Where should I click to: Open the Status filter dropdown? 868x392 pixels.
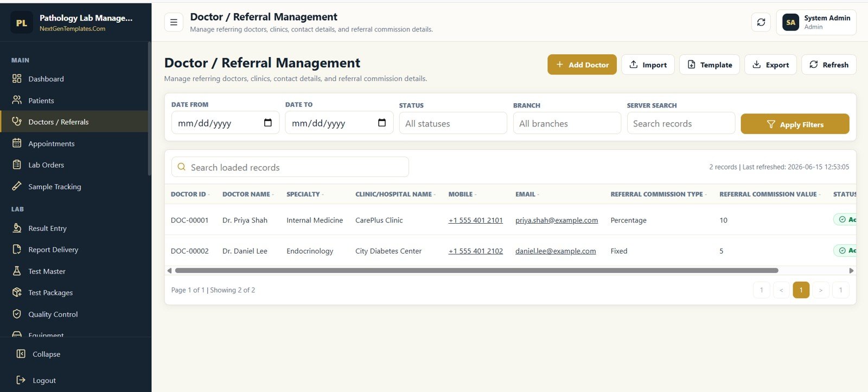pos(453,123)
